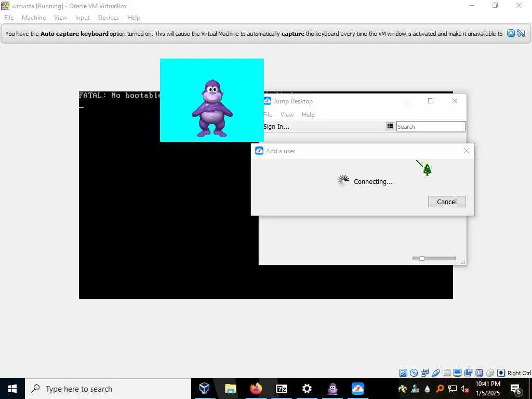Viewport: 532px width, 399px height.
Task: Open the VirtualBox Machine menu
Action: point(34,18)
